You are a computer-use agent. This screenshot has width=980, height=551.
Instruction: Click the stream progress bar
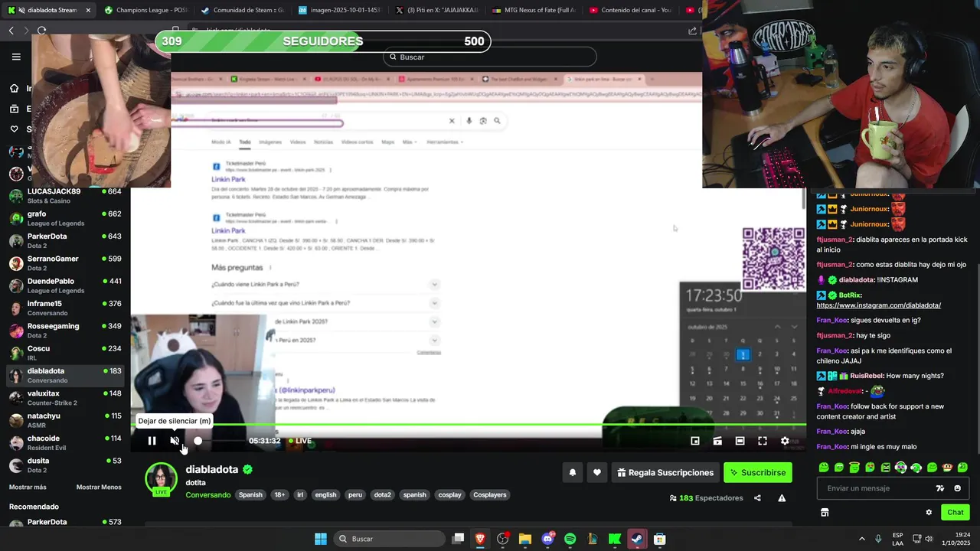(x=468, y=425)
